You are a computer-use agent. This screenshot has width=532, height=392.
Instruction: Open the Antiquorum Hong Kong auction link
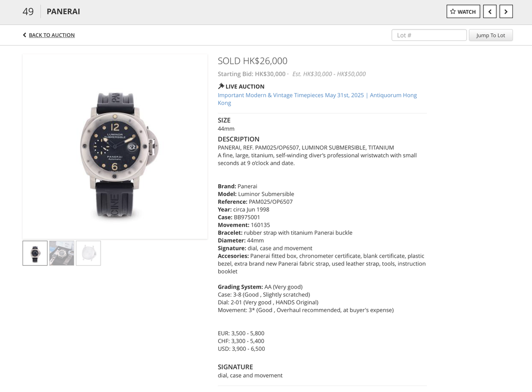click(317, 99)
